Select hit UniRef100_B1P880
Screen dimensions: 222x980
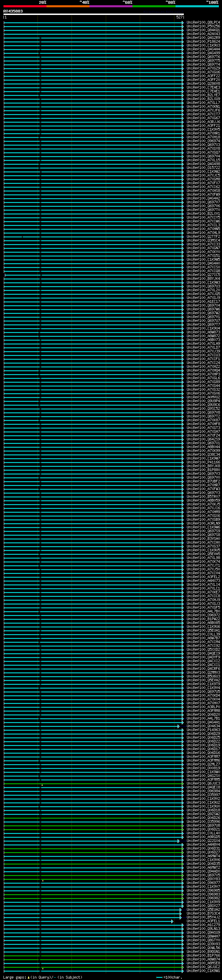[x=203, y=470]
